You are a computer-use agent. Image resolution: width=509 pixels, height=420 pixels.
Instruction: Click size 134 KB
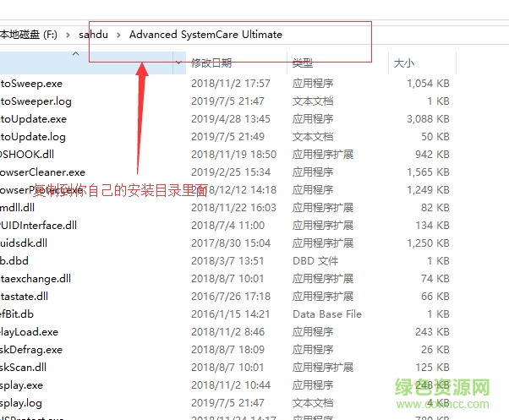click(433, 226)
